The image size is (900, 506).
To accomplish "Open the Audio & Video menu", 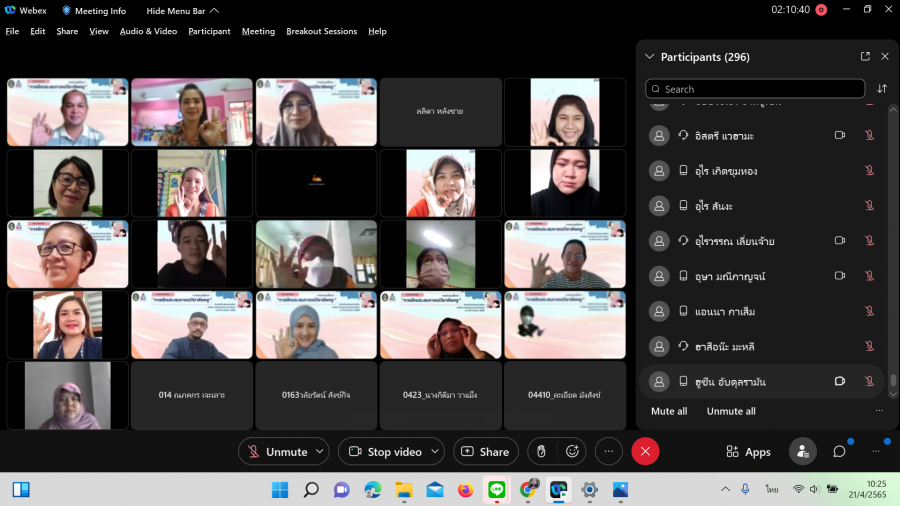I will coord(148,31).
